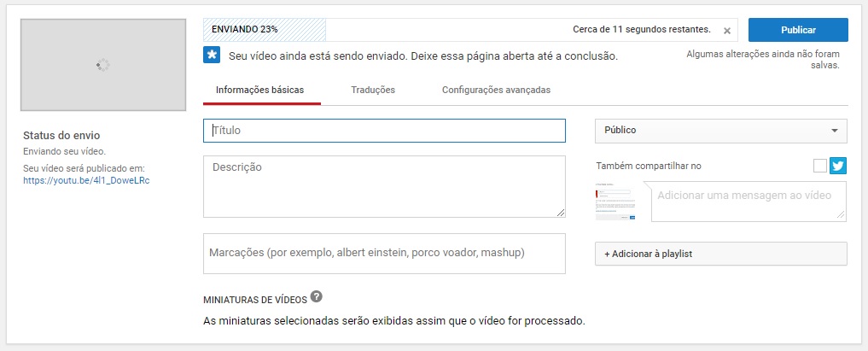Click the Descrição box resize handle
Viewport: 868px width, 351px height.
(561, 213)
